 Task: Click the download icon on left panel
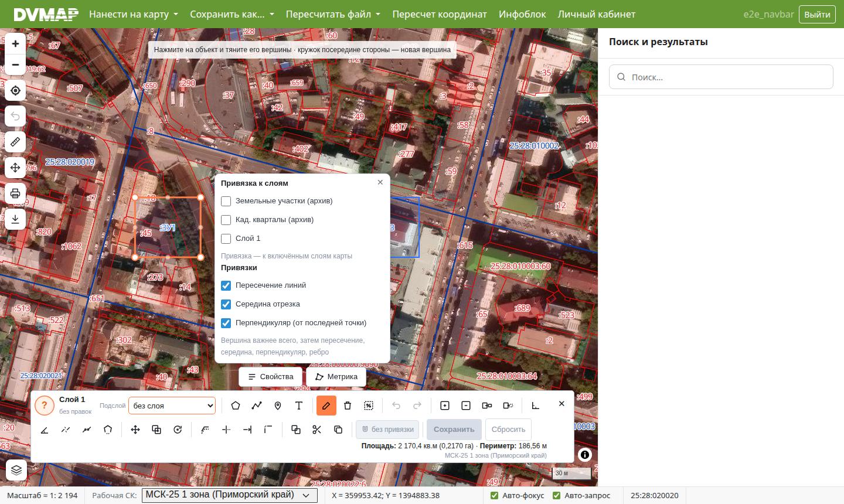click(x=15, y=219)
